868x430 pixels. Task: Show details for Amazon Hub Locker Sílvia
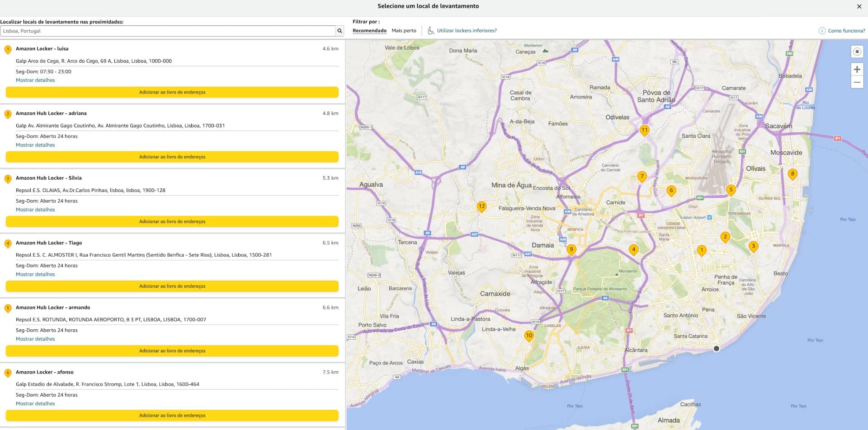(35, 210)
